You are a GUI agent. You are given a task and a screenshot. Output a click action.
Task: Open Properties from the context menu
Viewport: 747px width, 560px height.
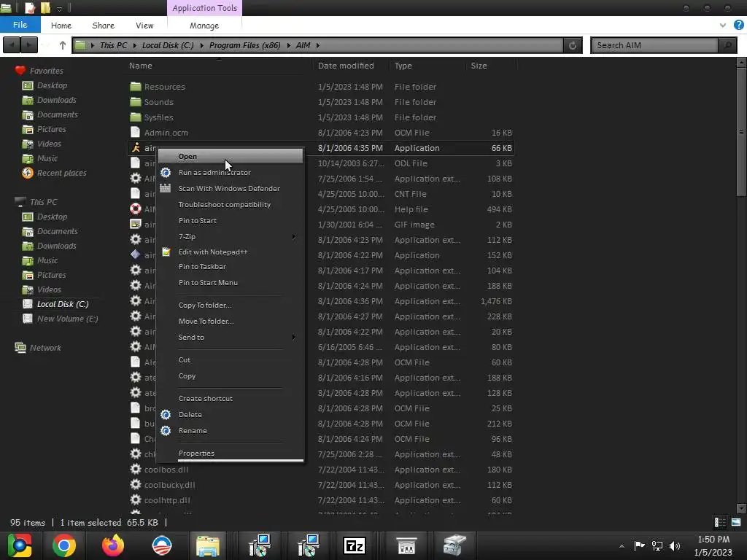pyautogui.click(x=231, y=454)
